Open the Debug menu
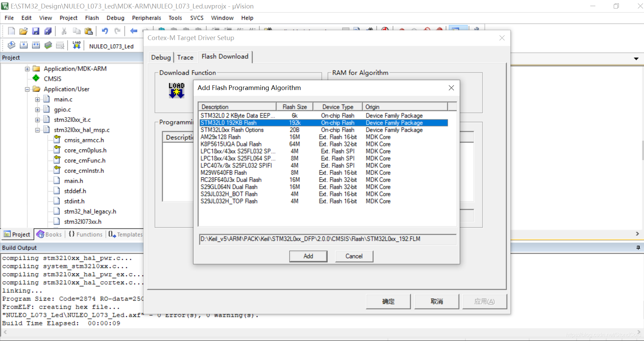 [x=115, y=18]
